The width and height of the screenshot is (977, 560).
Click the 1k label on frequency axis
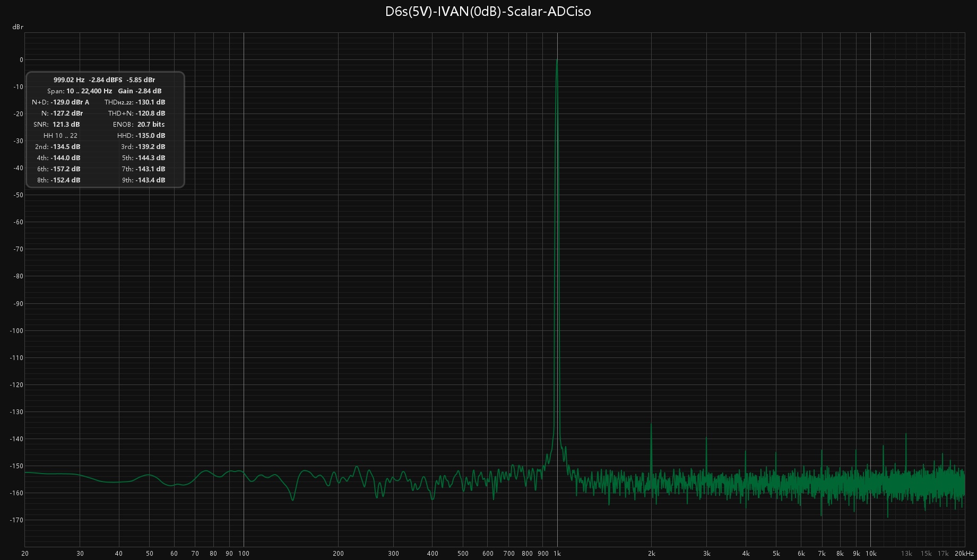click(557, 554)
